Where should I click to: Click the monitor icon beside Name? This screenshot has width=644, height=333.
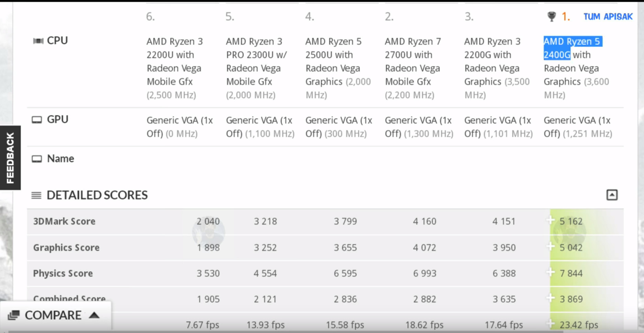pyautogui.click(x=37, y=159)
